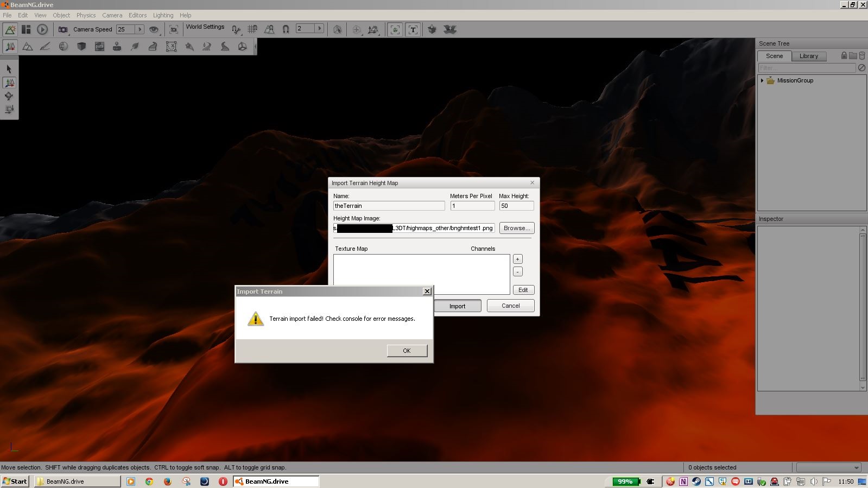868x488 pixels.
Task: Select the Terrain Painter brush icon
Action: [x=46, y=47]
